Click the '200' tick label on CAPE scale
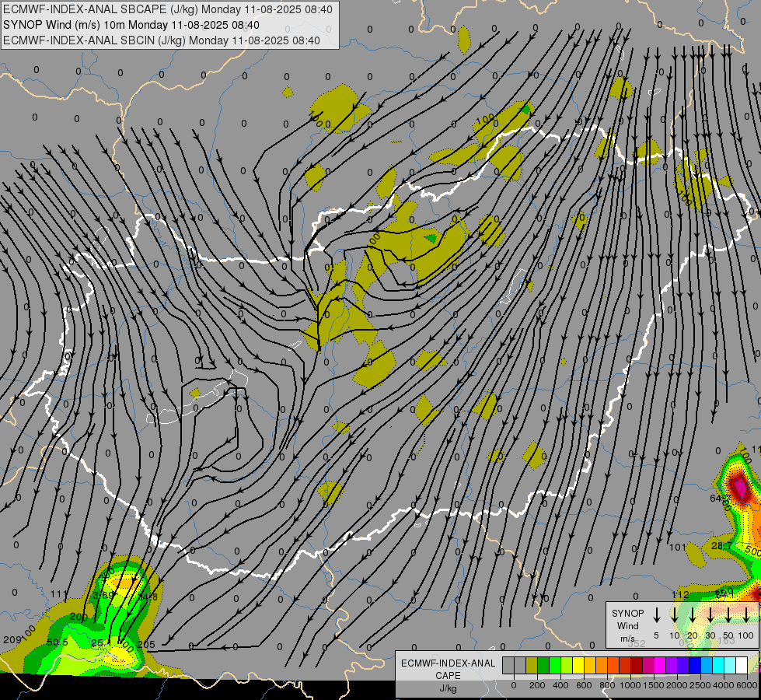This screenshot has height=700, width=761. tap(537, 685)
